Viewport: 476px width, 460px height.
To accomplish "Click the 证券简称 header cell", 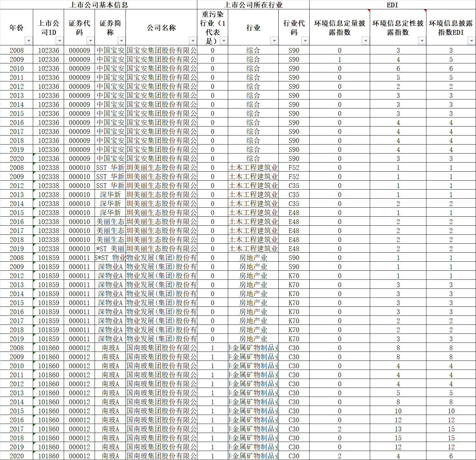I will [x=110, y=27].
